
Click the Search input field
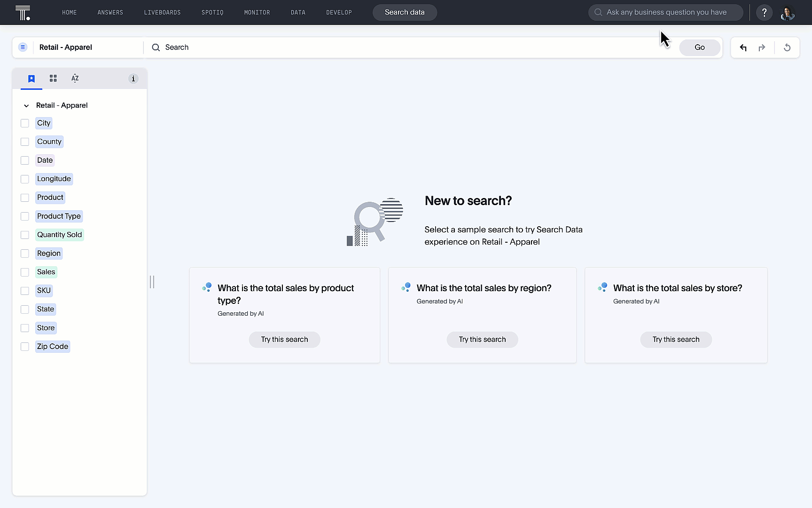[414, 48]
